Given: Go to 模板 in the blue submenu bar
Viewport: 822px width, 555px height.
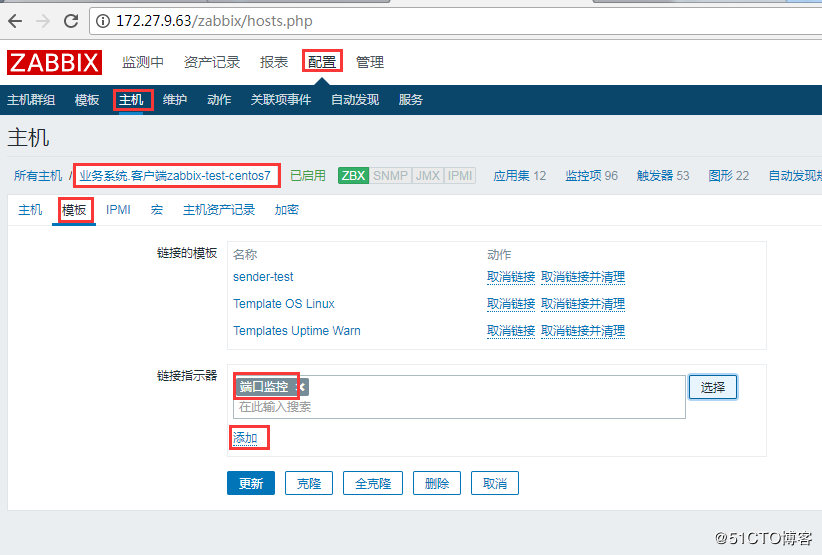Looking at the screenshot, I should pos(87,100).
